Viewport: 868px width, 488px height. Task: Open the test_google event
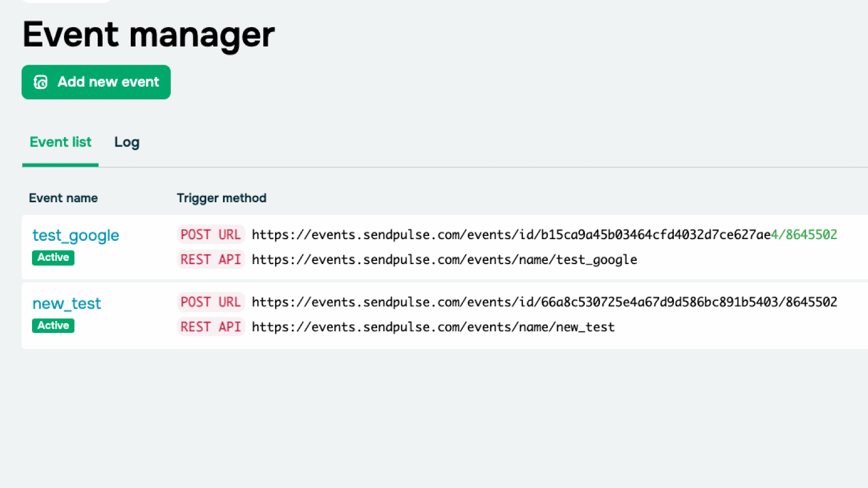pyautogui.click(x=75, y=235)
